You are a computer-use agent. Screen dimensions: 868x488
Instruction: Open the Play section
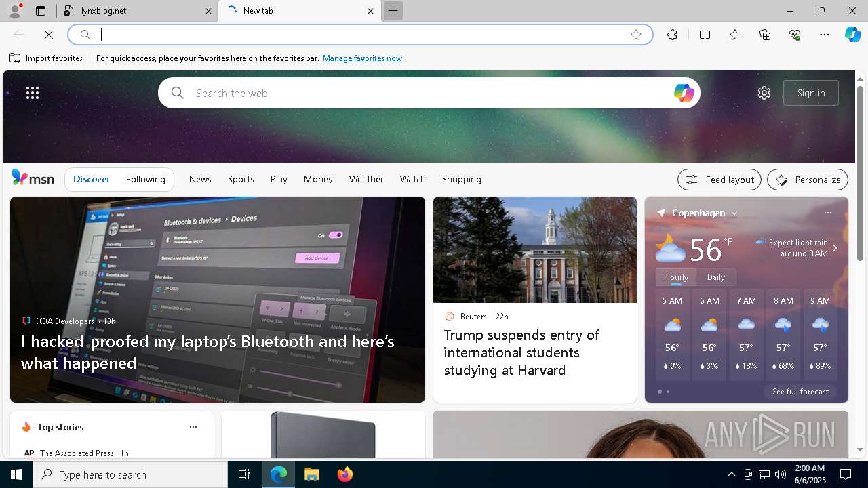click(279, 179)
